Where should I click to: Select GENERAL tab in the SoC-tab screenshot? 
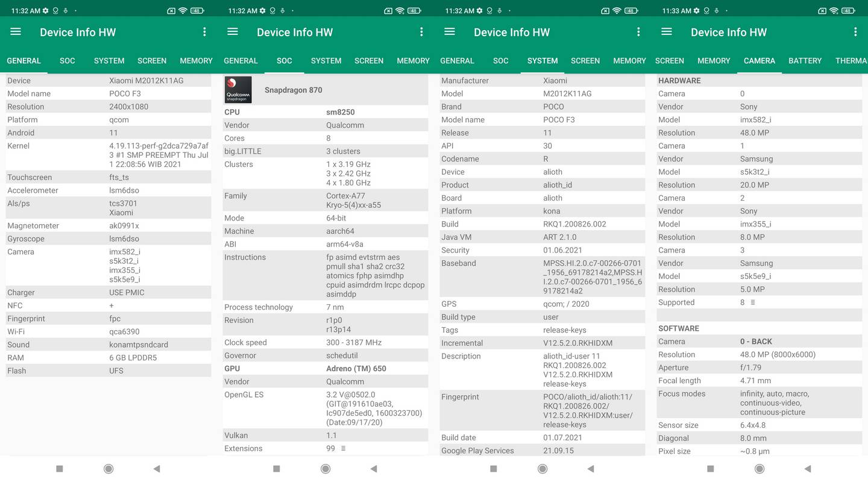[241, 61]
